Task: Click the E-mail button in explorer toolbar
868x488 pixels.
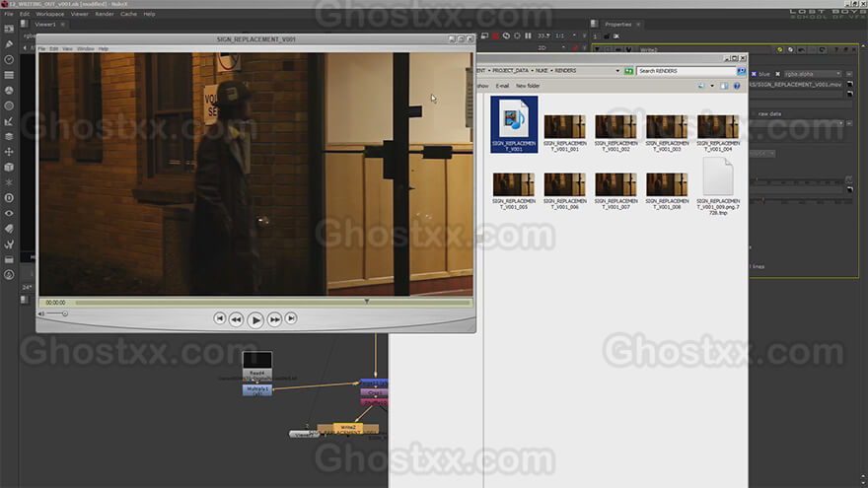Action: (502, 86)
